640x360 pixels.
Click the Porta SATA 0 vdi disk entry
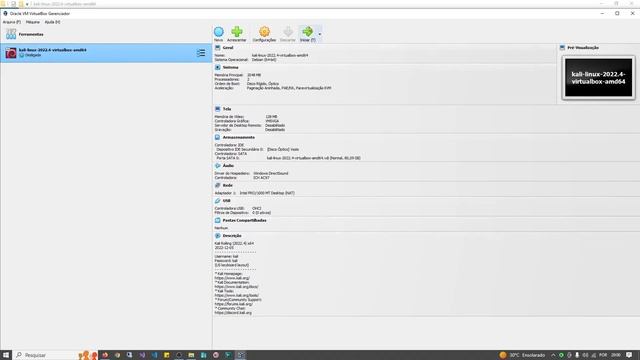point(313,158)
